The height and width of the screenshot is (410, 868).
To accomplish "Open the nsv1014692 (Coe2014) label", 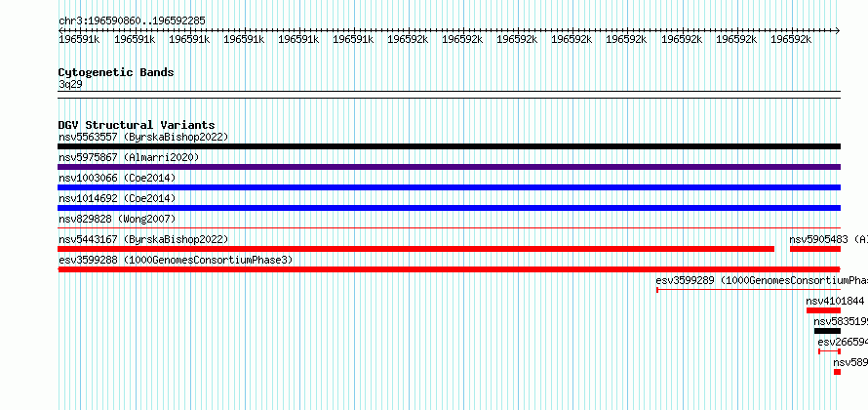I will [x=117, y=198].
